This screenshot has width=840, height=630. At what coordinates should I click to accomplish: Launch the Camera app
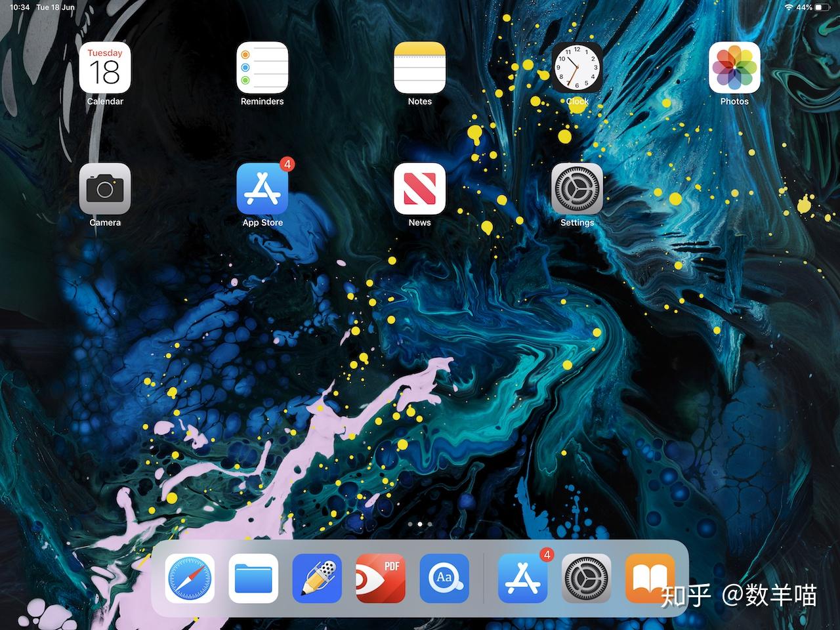[x=105, y=189]
